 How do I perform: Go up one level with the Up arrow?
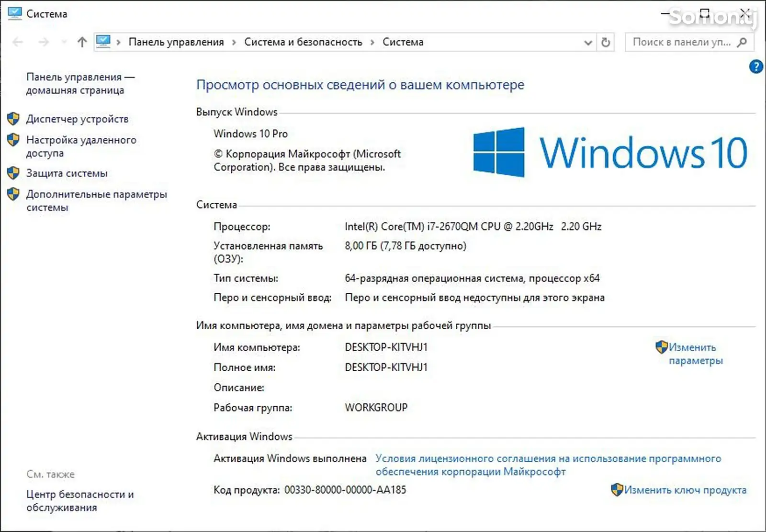point(82,42)
